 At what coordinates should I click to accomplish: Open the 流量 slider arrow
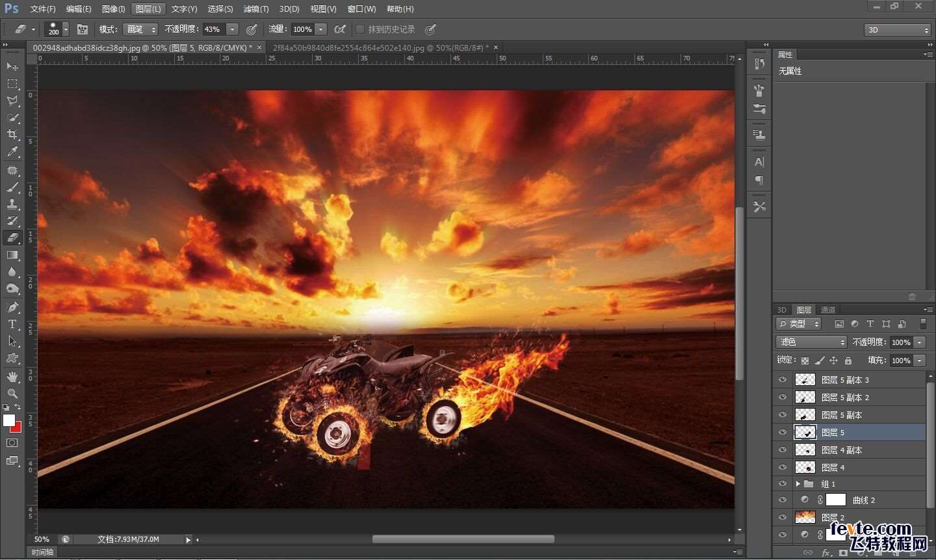pyautogui.click(x=321, y=29)
